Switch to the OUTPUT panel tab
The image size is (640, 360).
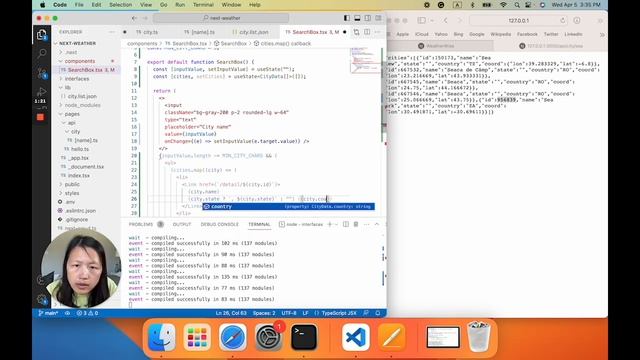tap(182, 224)
